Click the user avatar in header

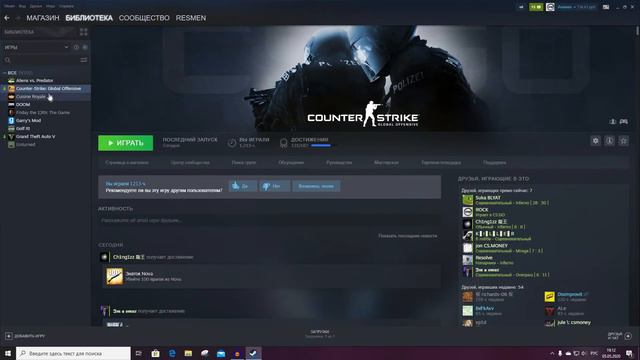click(x=550, y=7)
